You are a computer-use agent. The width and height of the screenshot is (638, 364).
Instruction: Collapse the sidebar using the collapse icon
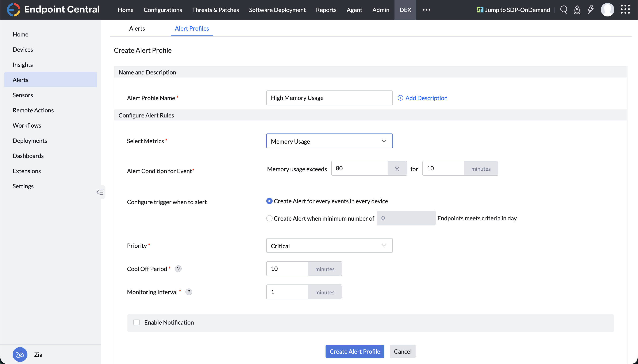click(100, 192)
